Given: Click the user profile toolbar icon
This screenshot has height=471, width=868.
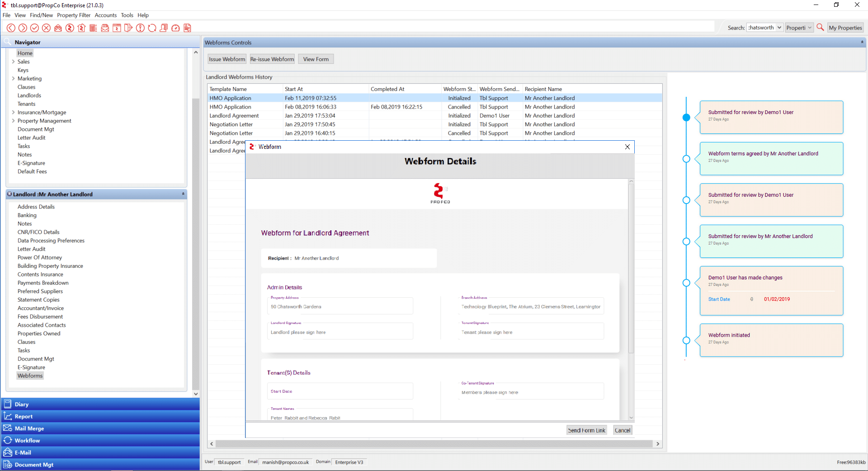Looking at the screenshot, I should (x=164, y=28).
